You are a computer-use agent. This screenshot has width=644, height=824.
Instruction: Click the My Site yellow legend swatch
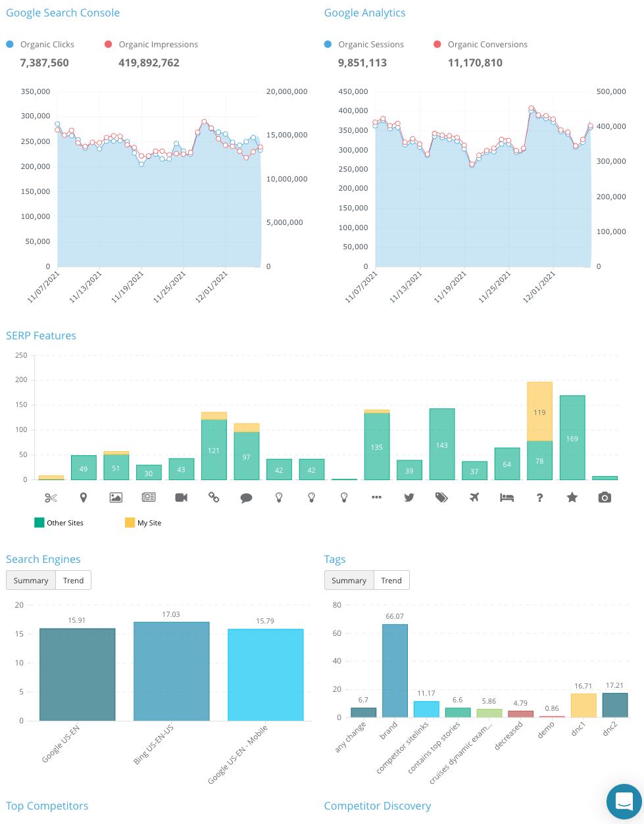click(130, 523)
